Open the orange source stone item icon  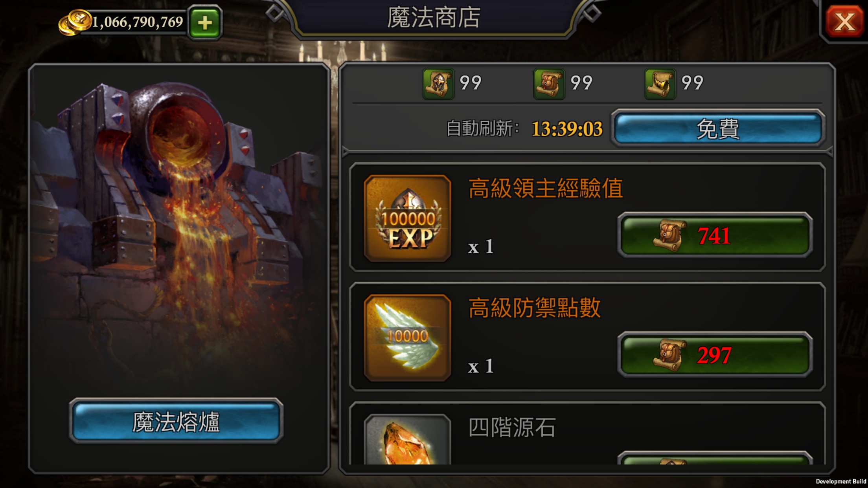[x=408, y=439]
